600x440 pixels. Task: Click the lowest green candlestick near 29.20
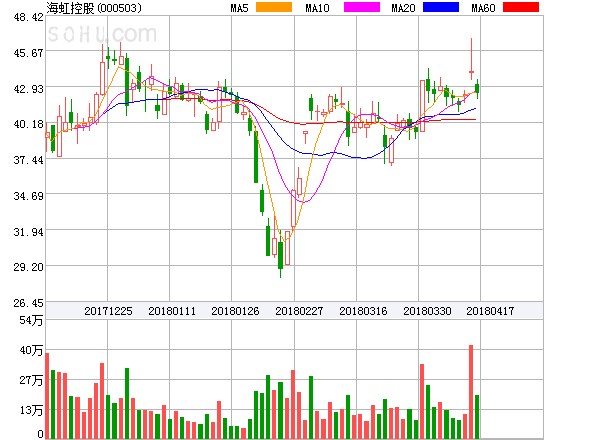coord(280,254)
